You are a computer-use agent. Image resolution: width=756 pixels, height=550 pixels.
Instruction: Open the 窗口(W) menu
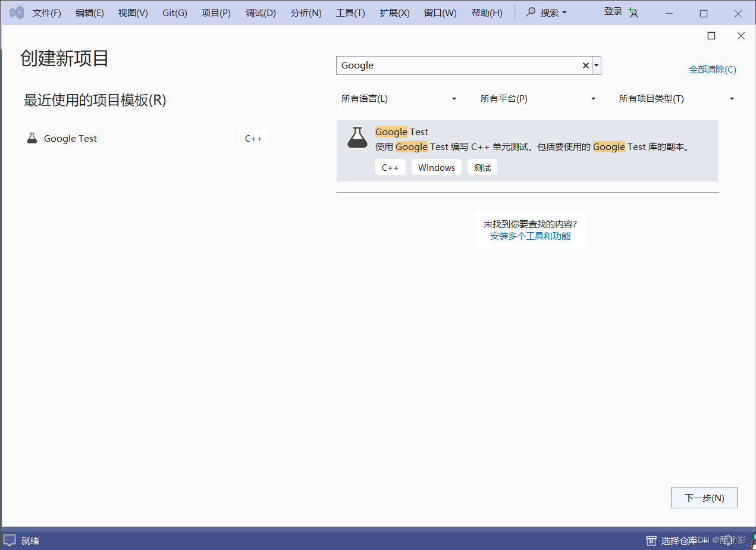coord(441,13)
